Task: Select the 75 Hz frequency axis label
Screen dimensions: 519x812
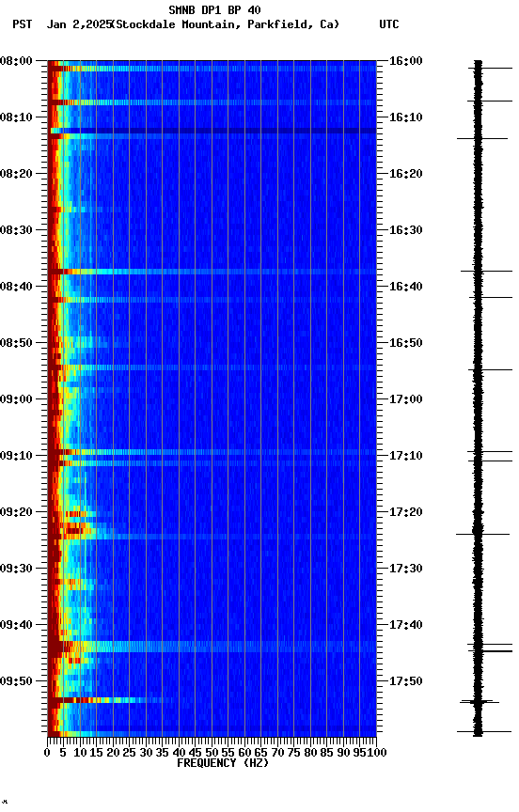Action: [293, 753]
